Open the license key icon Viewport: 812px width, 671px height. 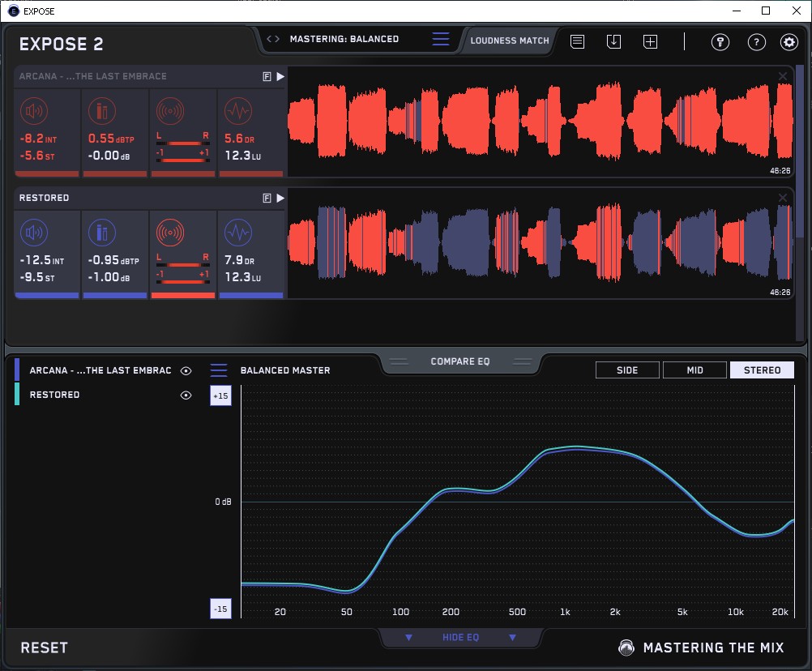click(x=720, y=42)
